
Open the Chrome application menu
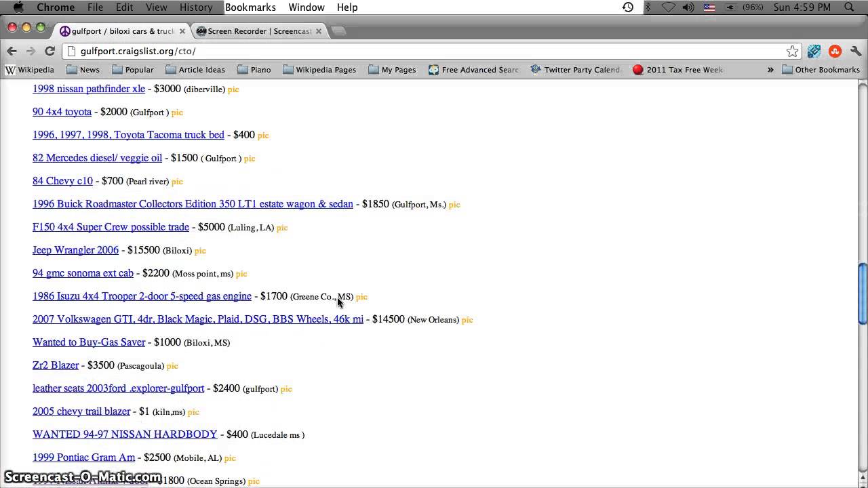click(56, 7)
